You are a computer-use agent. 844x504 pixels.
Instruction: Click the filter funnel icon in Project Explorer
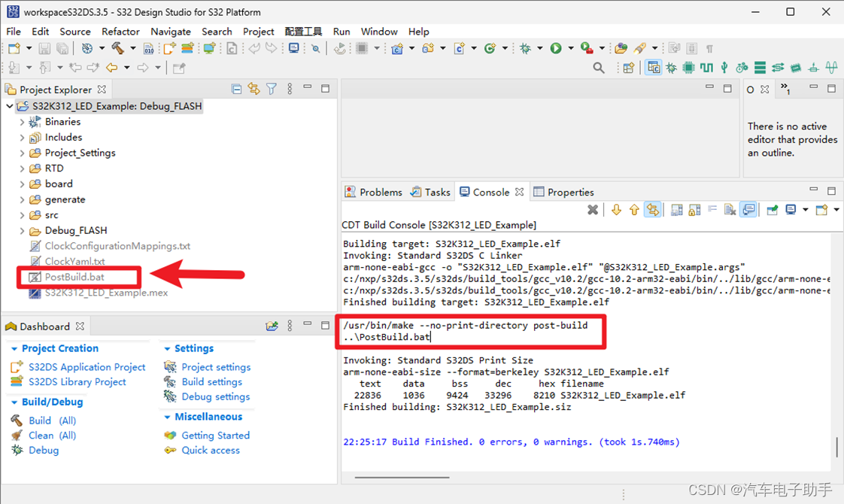pyautogui.click(x=272, y=89)
